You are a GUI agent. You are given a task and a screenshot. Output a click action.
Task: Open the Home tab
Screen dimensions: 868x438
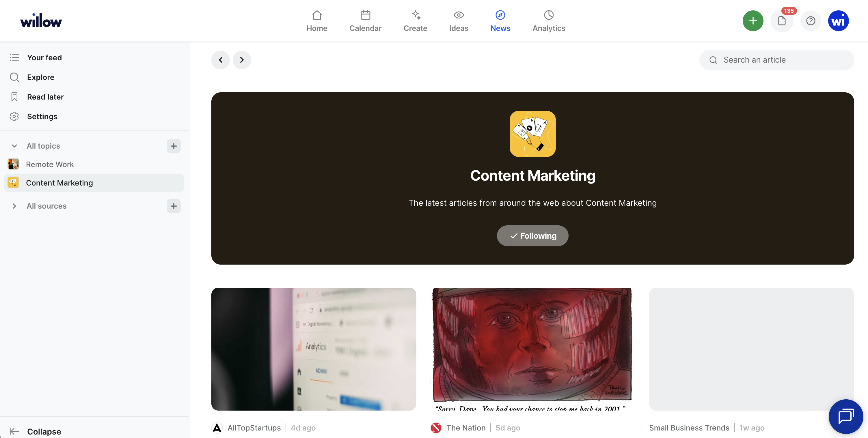[317, 21]
